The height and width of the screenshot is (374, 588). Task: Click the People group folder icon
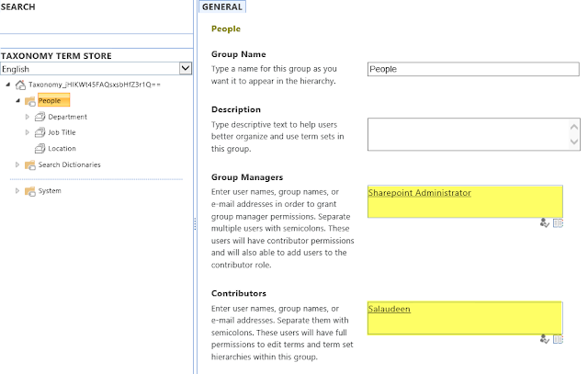30,101
